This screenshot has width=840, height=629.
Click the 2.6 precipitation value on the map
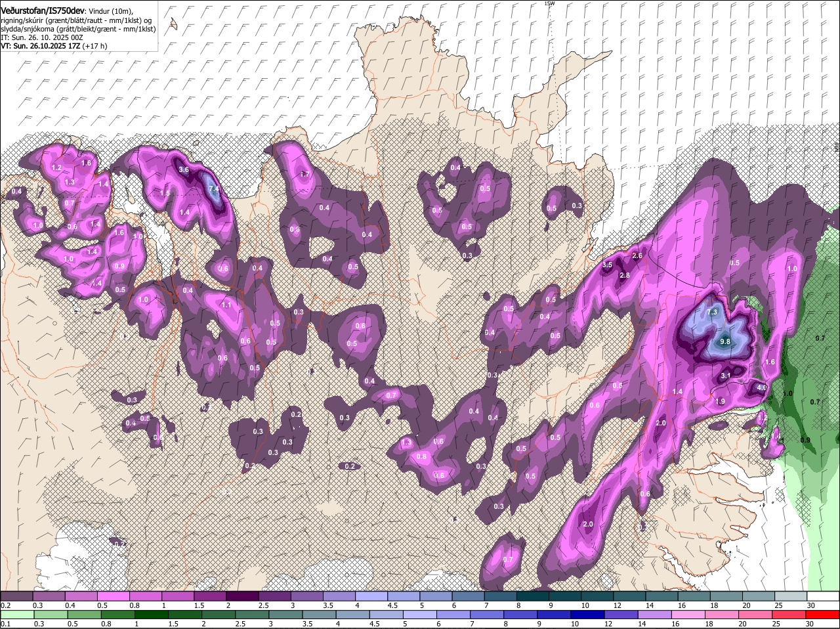tap(637, 255)
